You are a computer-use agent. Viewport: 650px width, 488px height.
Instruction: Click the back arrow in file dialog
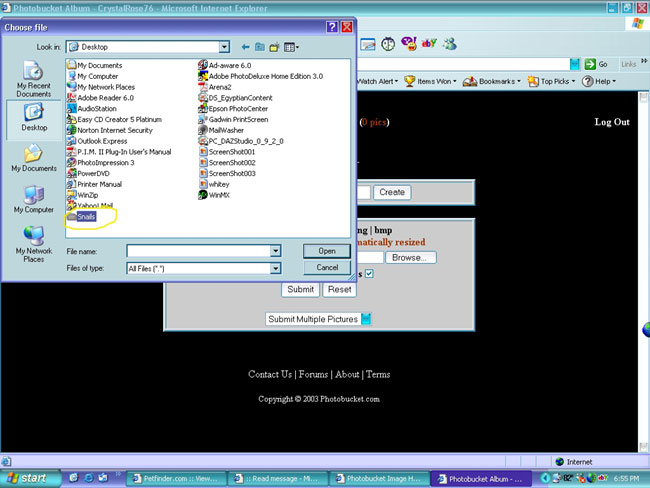[x=244, y=46]
